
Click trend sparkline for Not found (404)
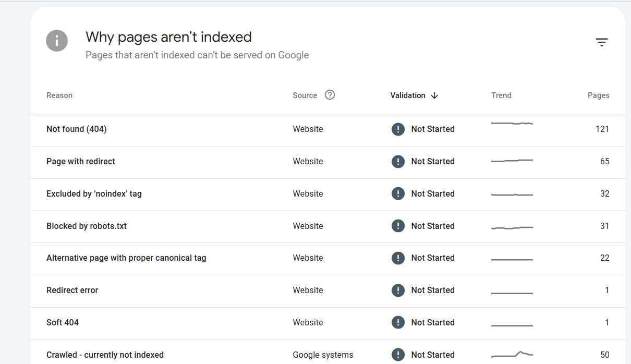point(512,124)
